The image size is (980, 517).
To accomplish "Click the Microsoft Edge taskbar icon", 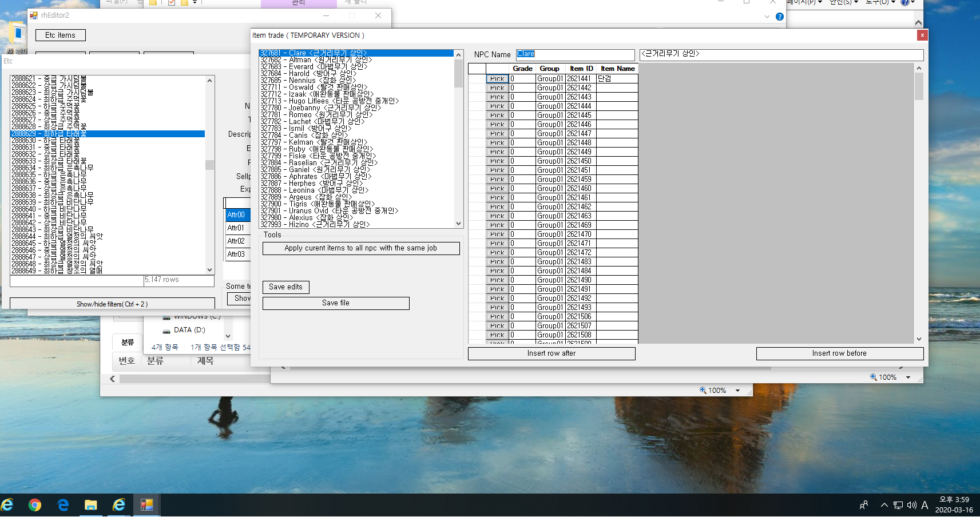I will click(x=63, y=505).
